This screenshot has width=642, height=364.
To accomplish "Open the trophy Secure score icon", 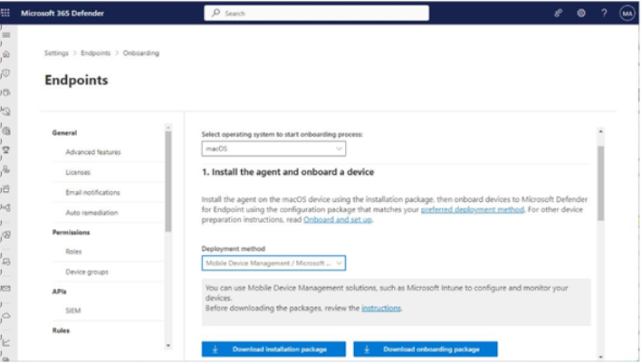I will click(x=6, y=150).
